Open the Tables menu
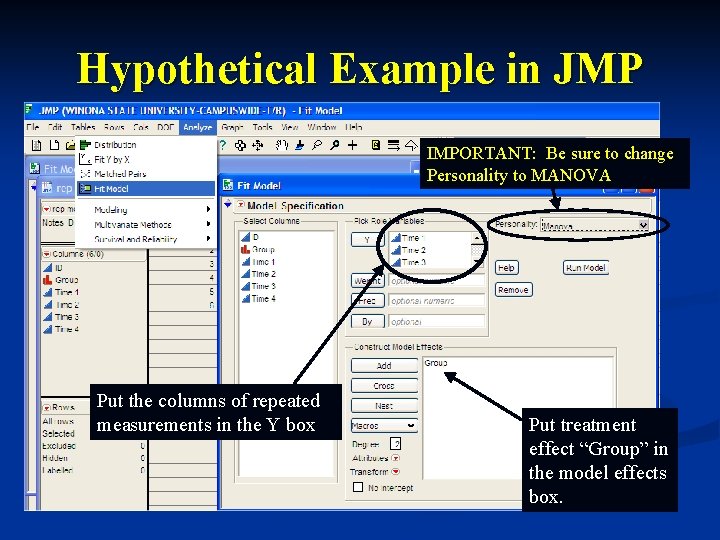720x540 pixels. coord(83,127)
